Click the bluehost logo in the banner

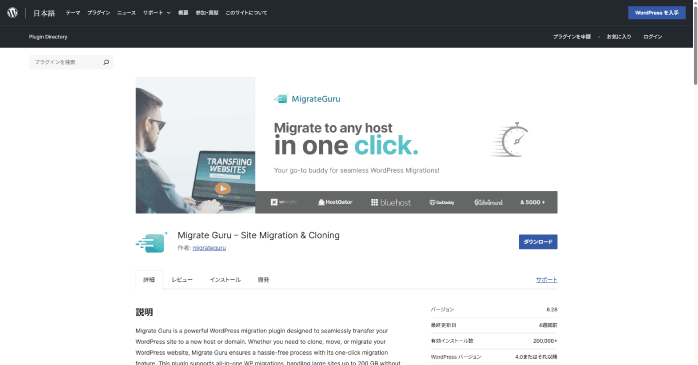pos(391,202)
